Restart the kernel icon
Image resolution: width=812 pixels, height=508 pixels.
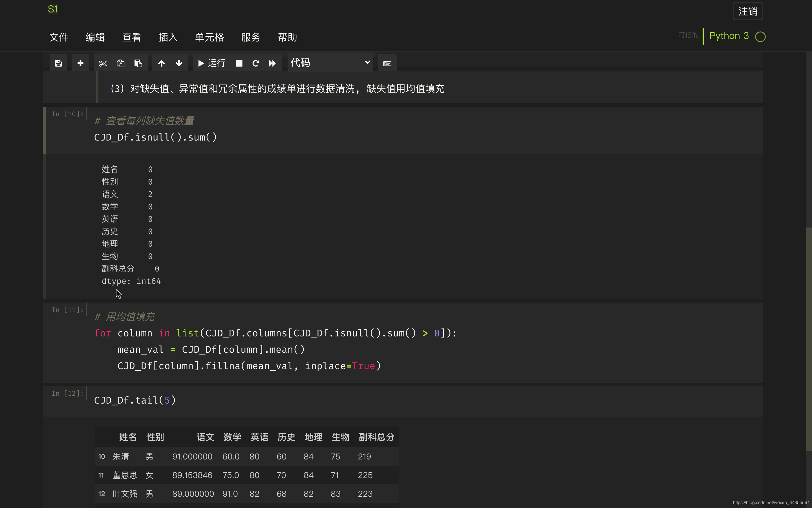point(256,63)
